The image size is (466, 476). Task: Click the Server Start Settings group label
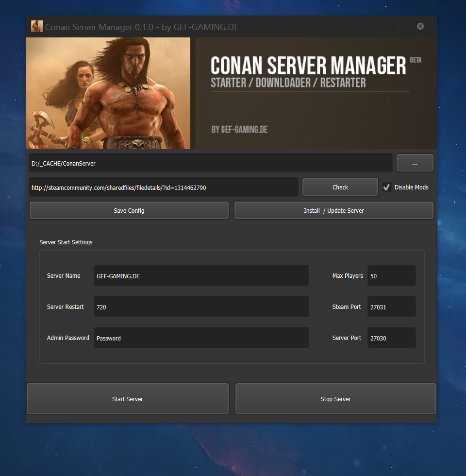[66, 242]
